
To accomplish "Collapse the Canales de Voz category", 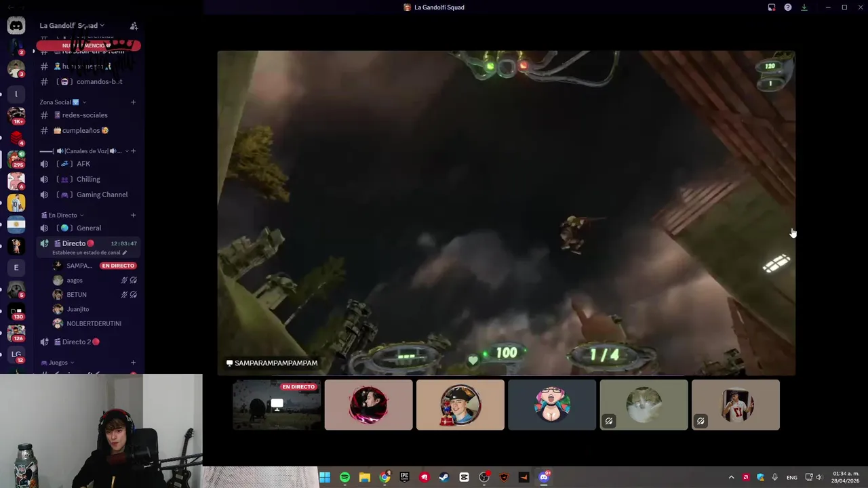I will click(84, 151).
